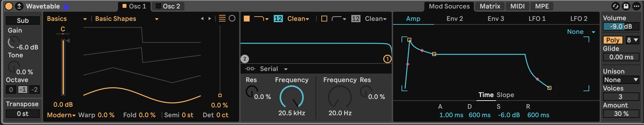This screenshot has height=125, width=644.
Task: Open the Serial filter routing dropdown
Action: [267, 69]
